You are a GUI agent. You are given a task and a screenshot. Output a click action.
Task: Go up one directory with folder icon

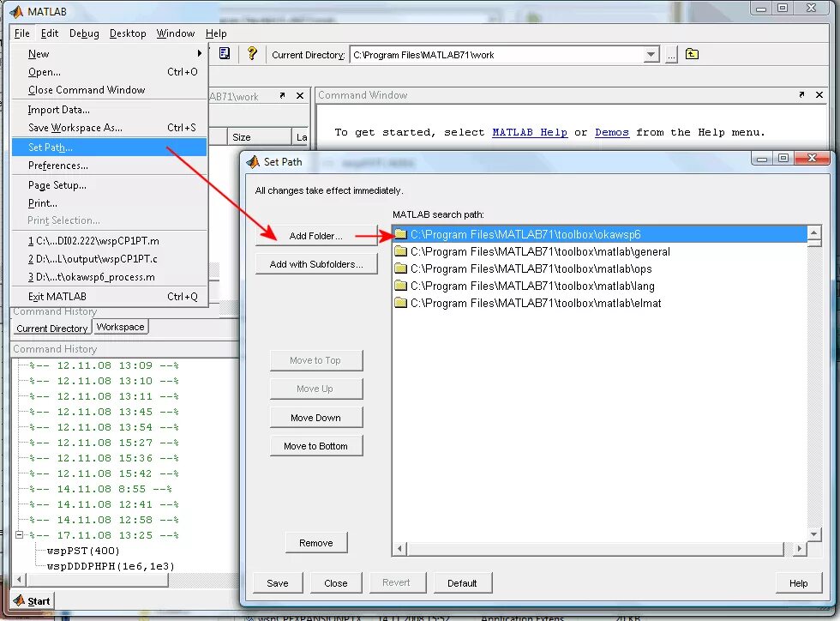(692, 54)
